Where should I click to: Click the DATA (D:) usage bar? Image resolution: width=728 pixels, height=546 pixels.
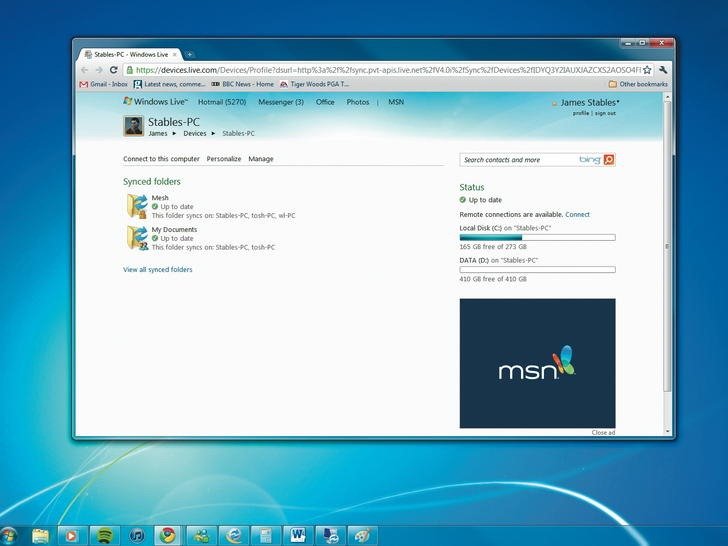point(537,270)
